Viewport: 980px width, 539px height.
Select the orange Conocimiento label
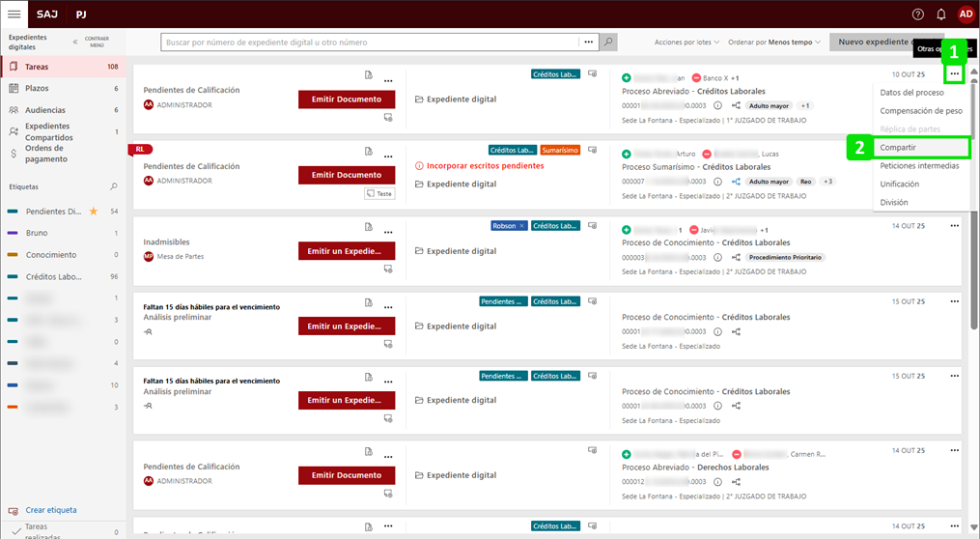(x=51, y=255)
